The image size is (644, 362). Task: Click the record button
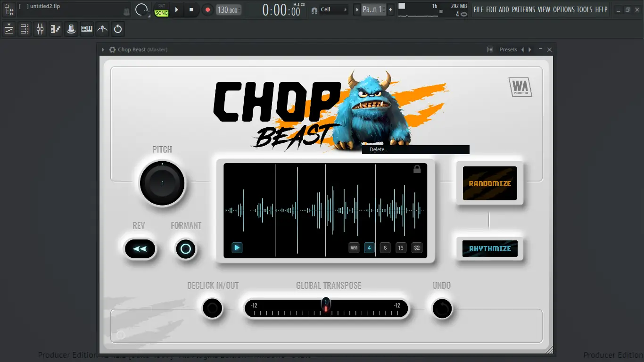click(207, 9)
